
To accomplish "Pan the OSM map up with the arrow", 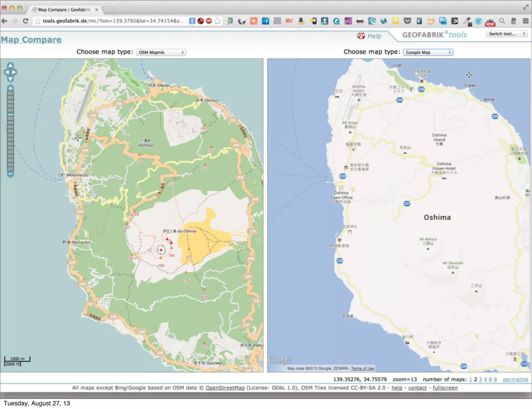I will (10, 65).
